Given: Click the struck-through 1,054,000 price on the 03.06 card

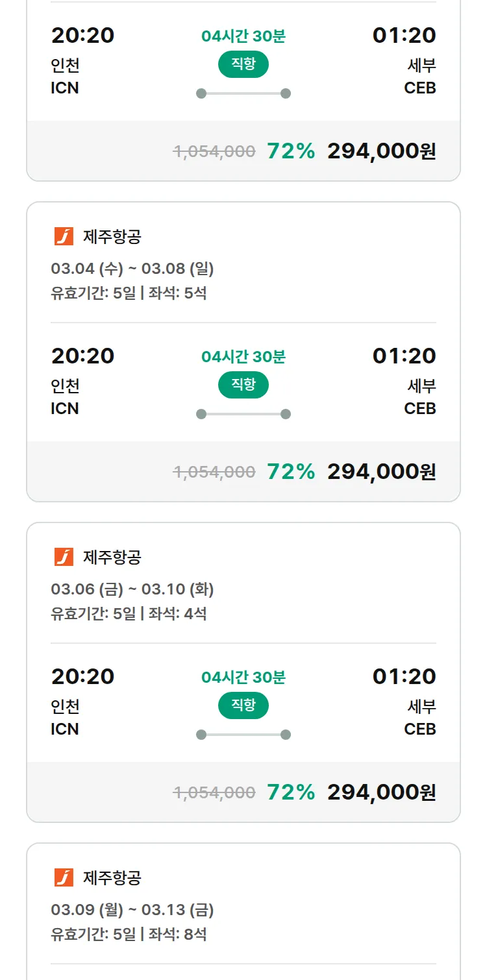Looking at the screenshot, I should pyautogui.click(x=214, y=792).
